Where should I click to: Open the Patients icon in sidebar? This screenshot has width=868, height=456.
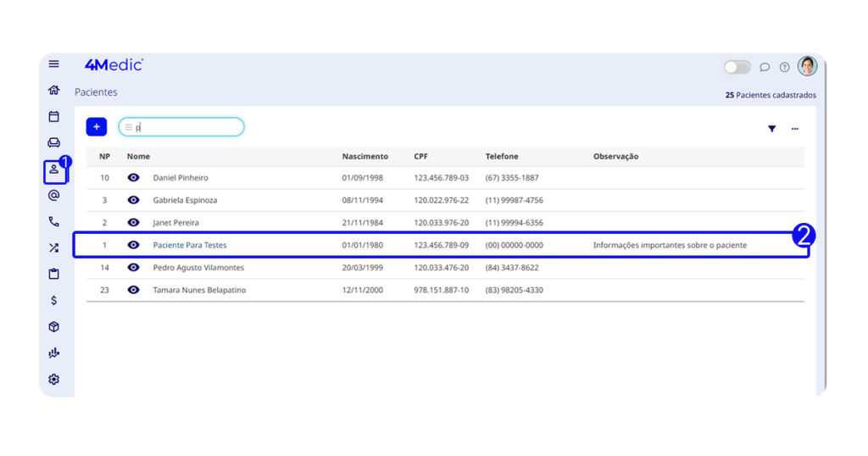tap(54, 170)
